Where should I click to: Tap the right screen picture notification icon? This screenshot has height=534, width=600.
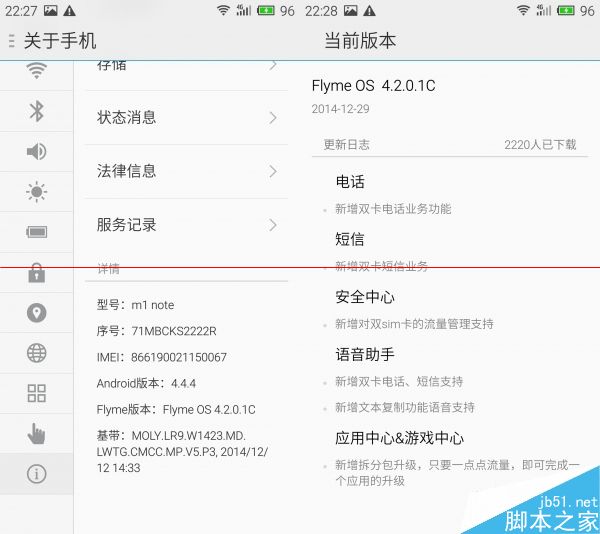coord(351,10)
